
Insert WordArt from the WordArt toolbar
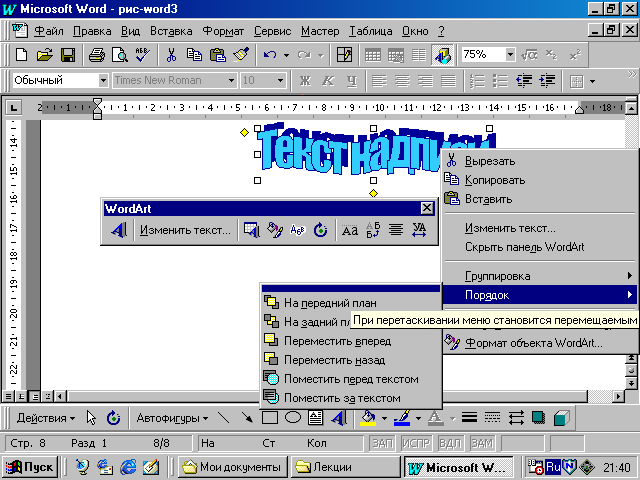tap(119, 230)
